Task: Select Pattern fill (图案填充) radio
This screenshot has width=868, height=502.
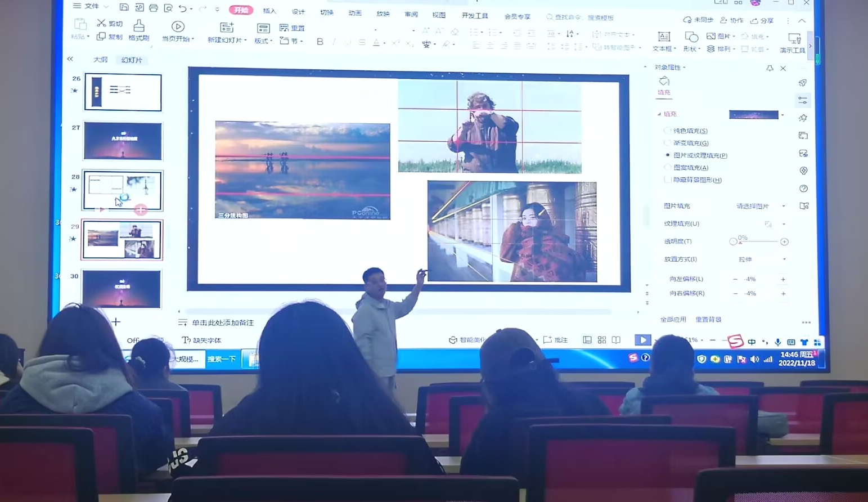Action: tap(668, 167)
